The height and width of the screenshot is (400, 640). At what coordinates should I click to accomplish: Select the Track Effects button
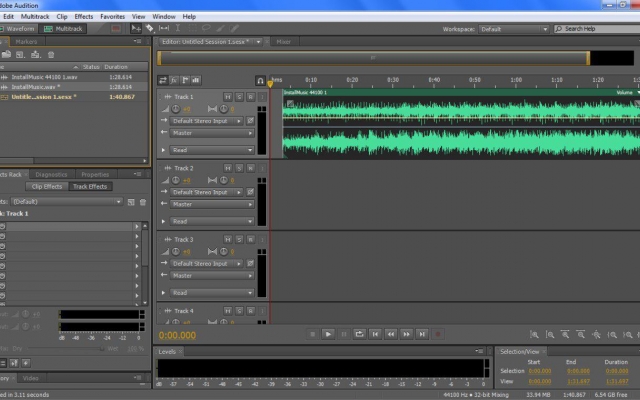pyautogui.click(x=90, y=187)
